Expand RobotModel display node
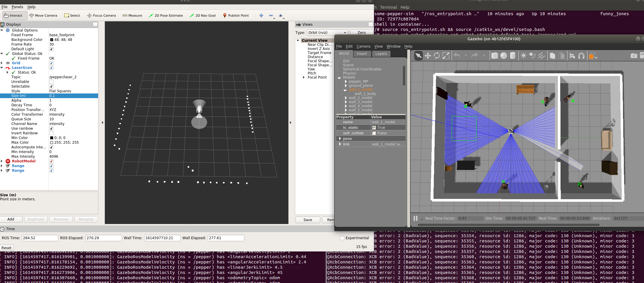 click(2, 161)
